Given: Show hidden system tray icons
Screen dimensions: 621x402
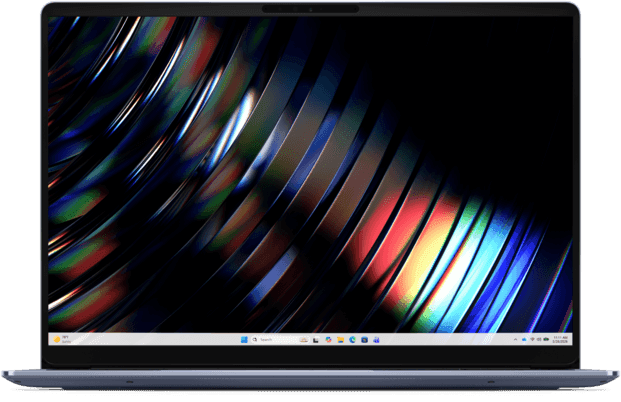Looking at the screenshot, I should tap(515, 339).
